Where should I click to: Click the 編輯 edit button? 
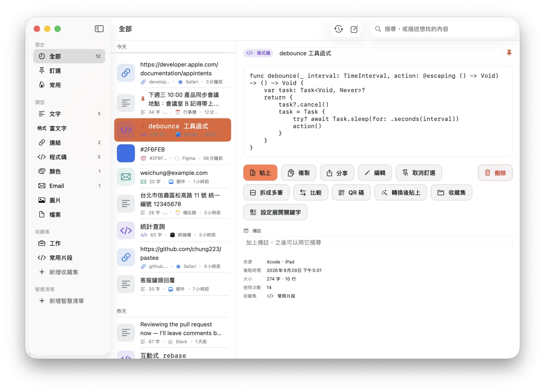[x=375, y=173]
